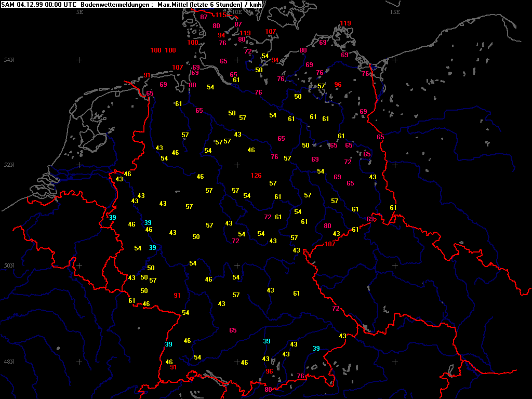Select the 115 wind value at top

pos(221,15)
